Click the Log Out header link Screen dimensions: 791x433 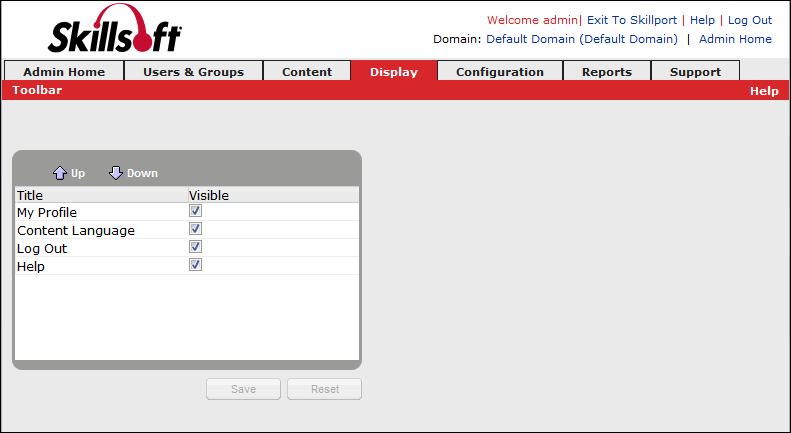(x=750, y=20)
